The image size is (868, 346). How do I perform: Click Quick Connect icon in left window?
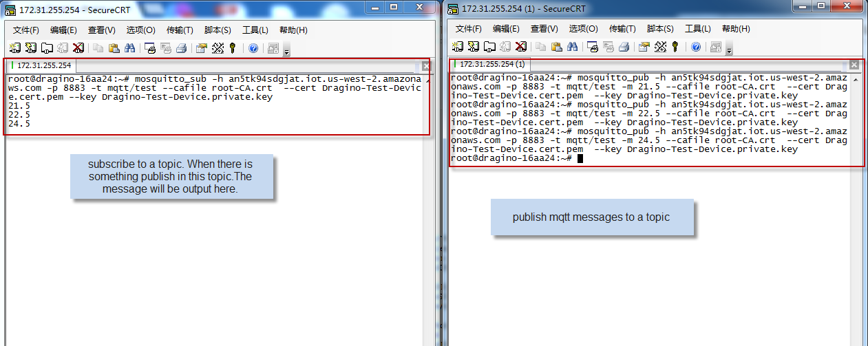pyautogui.click(x=30, y=47)
